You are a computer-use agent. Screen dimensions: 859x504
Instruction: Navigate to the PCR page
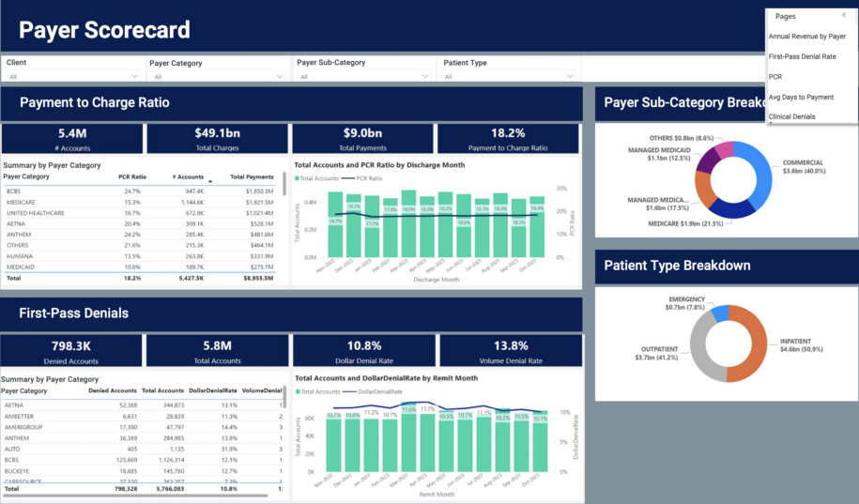pos(775,77)
